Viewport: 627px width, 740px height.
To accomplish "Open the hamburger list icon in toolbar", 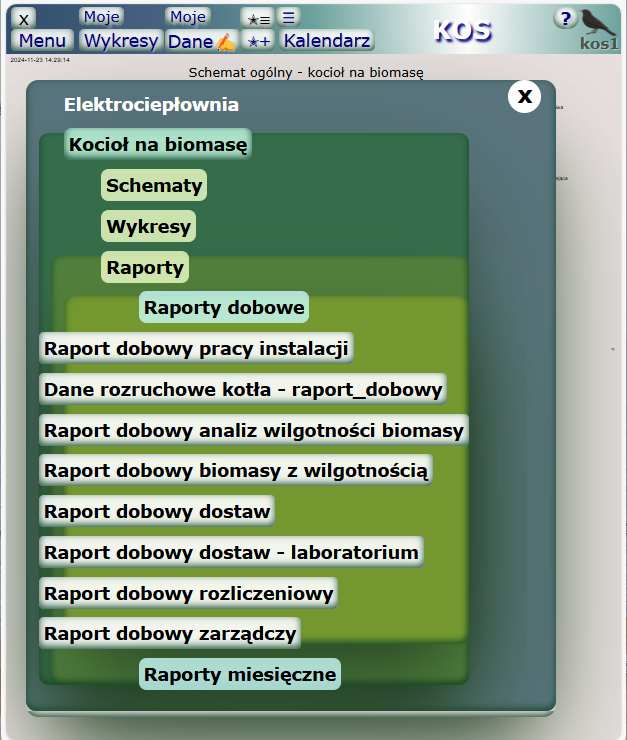I will (x=287, y=17).
